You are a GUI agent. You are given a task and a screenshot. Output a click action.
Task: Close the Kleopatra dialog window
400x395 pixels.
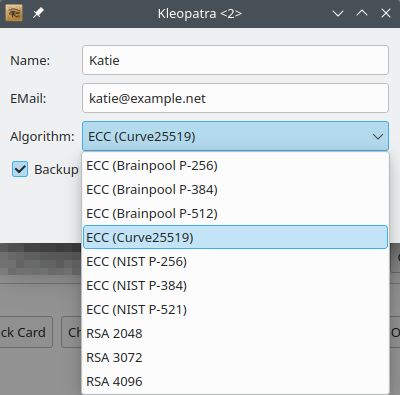(386, 13)
